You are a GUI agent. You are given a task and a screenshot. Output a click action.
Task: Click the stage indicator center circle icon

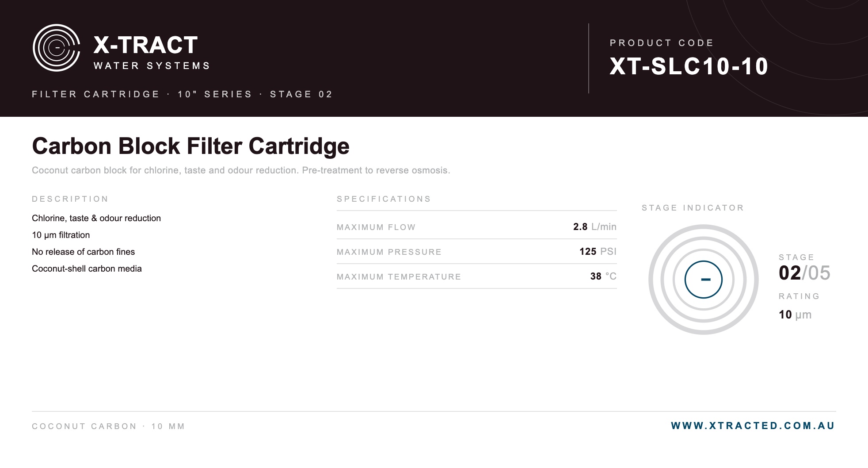(704, 280)
